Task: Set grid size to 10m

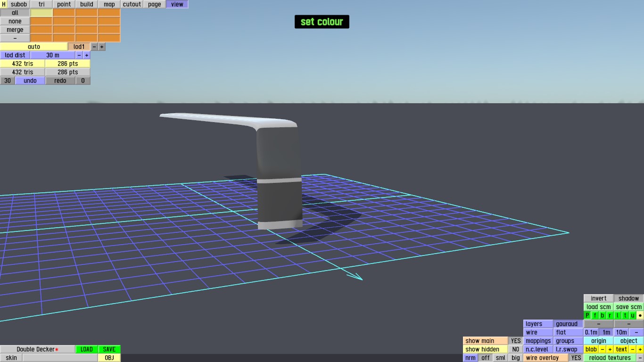Action: tap(621, 332)
